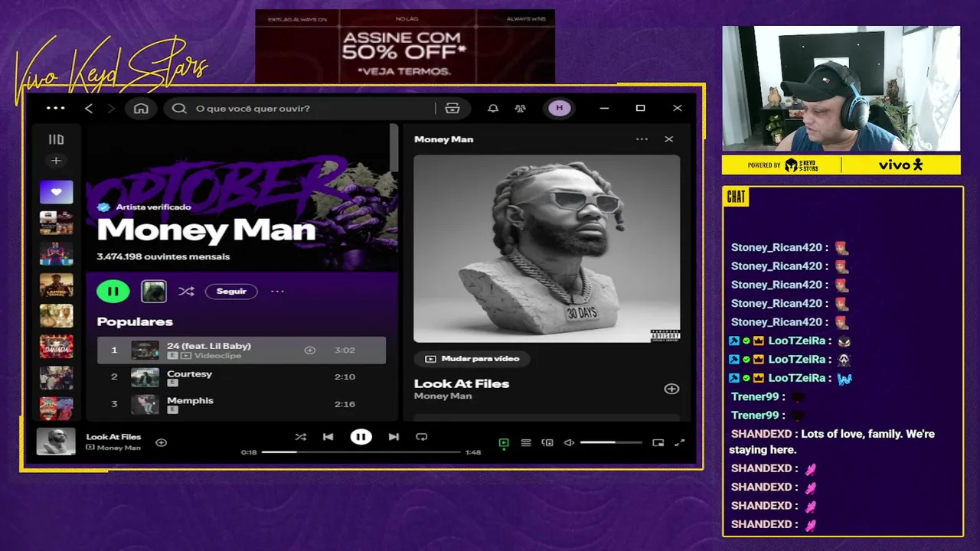Image resolution: width=980 pixels, height=551 pixels.
Task: Mute with the speaker volume icon
Action: [569, 442]
